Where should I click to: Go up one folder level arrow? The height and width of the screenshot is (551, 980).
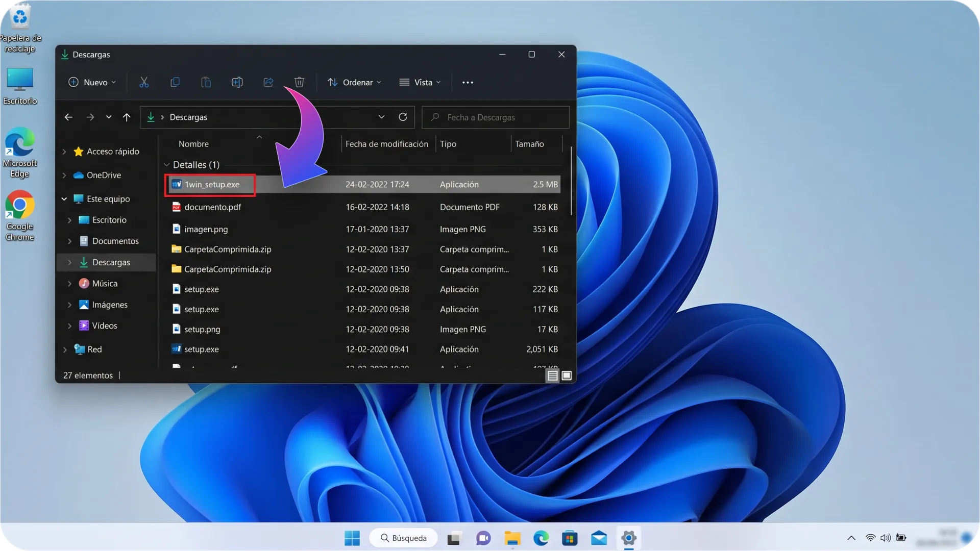pyautogui.click(x=127, y=117)
